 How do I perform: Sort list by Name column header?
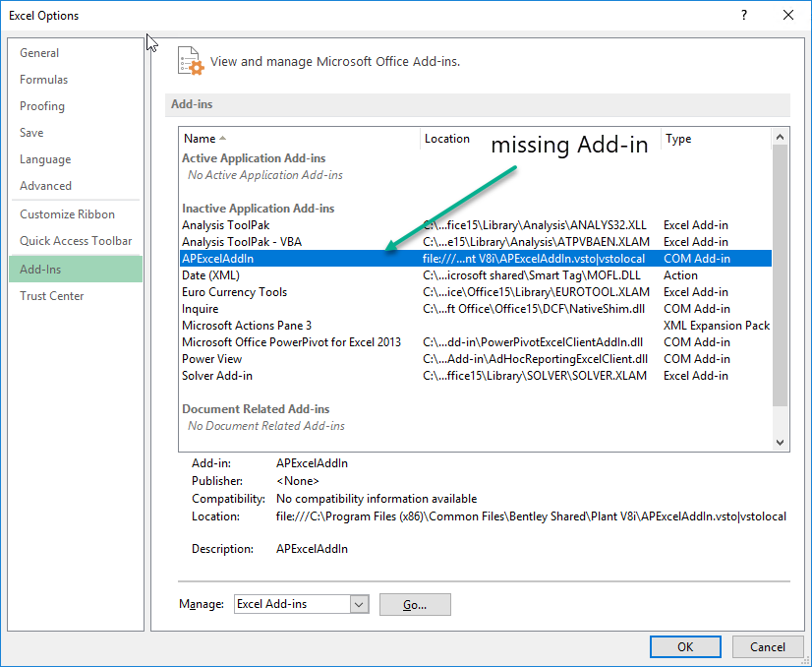tap(300, 139)
